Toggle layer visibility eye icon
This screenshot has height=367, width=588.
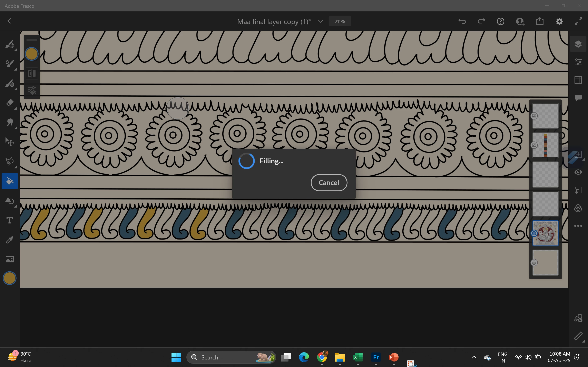[x=578, y=172]
